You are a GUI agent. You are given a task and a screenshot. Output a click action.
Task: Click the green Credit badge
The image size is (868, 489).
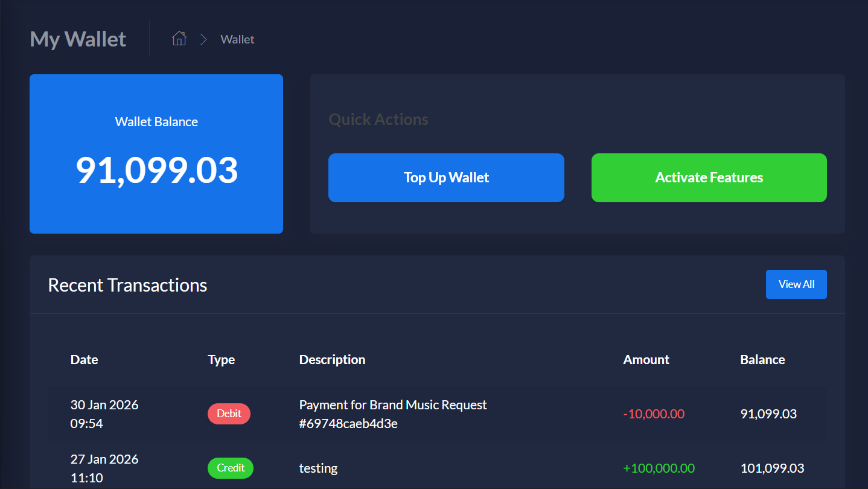tap(231, 468)
